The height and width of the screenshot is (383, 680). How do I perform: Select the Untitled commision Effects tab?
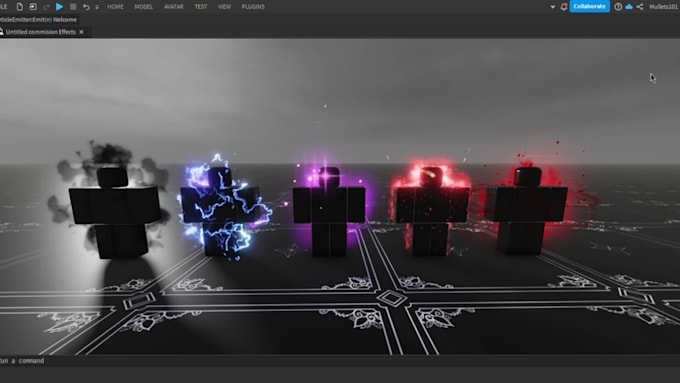[41, 32]
